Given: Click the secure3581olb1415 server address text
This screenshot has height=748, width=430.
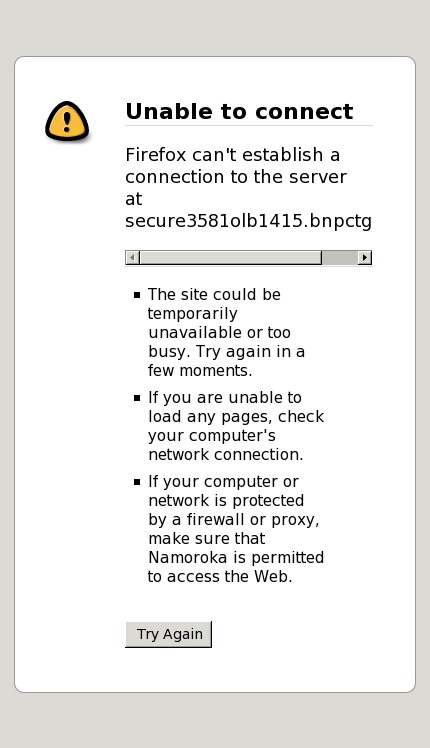Looking at the screenshot, I should (248, 221).
